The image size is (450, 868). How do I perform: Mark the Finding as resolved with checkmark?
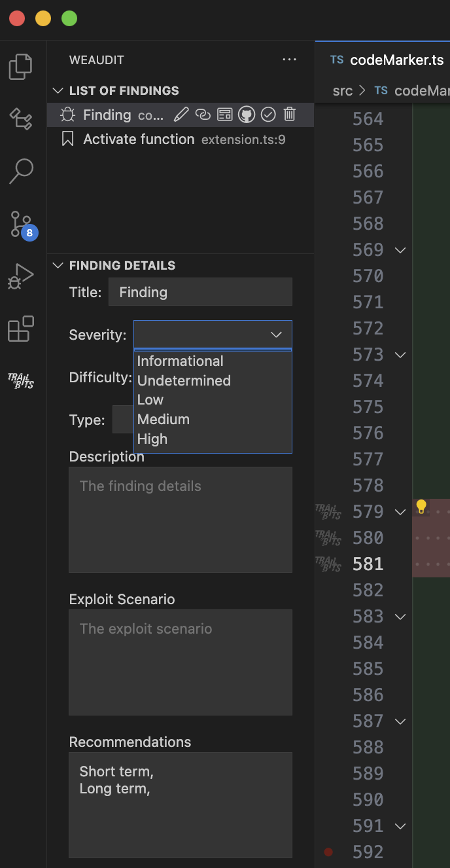(268, 115)
